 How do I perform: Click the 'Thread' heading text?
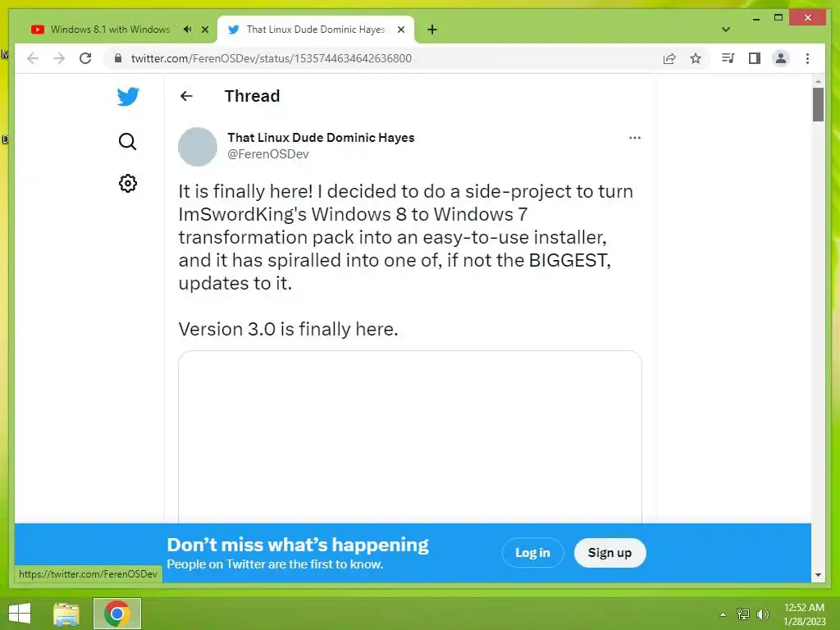252,96
